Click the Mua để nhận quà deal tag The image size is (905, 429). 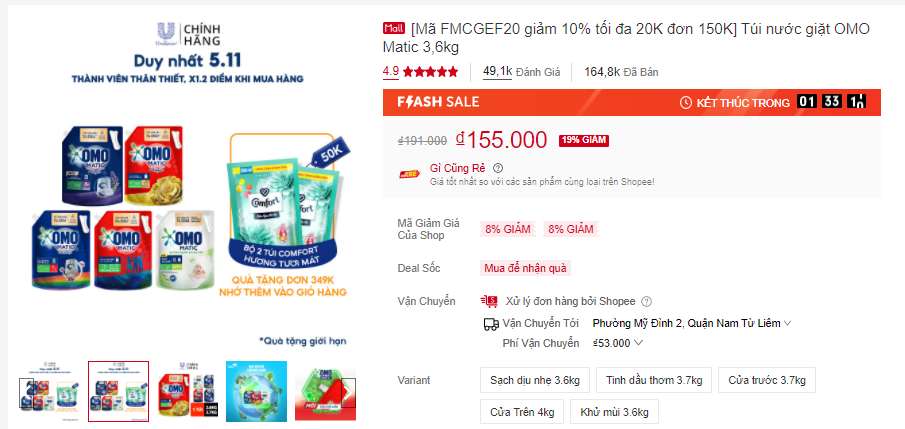525,268
